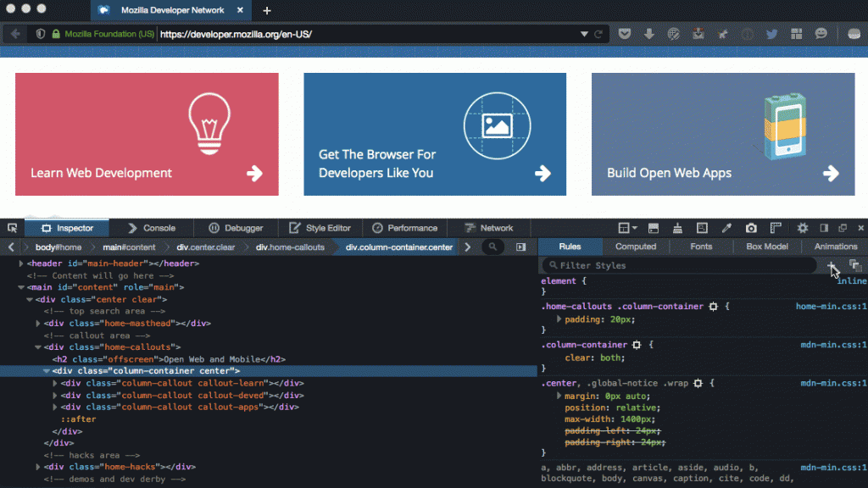This screenshot has width=868, height=488.
Task: Collapse the column-container center node
Action: [x=47, y=371]
